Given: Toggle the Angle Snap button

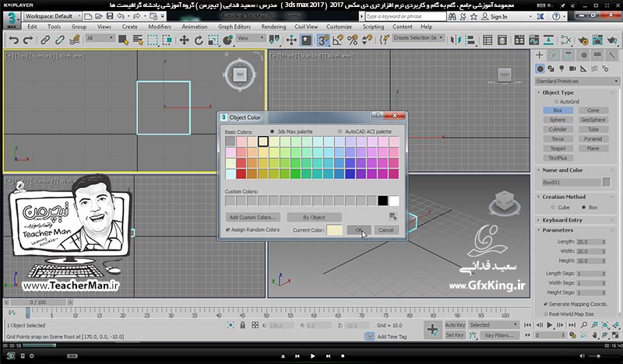Looking at the screenshot, I should tap(338, 40).
